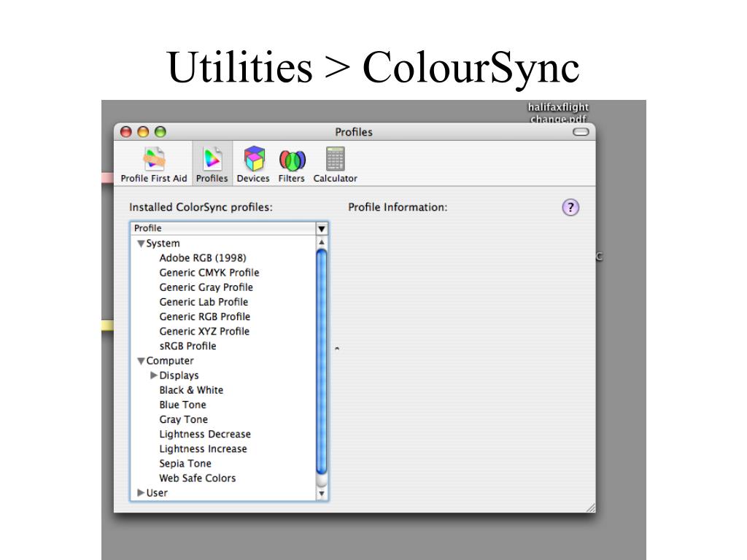Zoom the Profiles window with green button
Viewport: 747px width, 560px height.
click(x=160, y=132)
